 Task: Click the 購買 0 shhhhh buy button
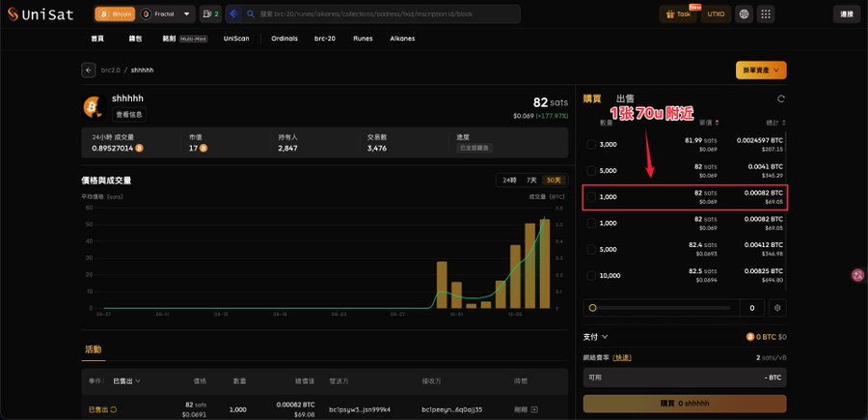click(685, 404)
